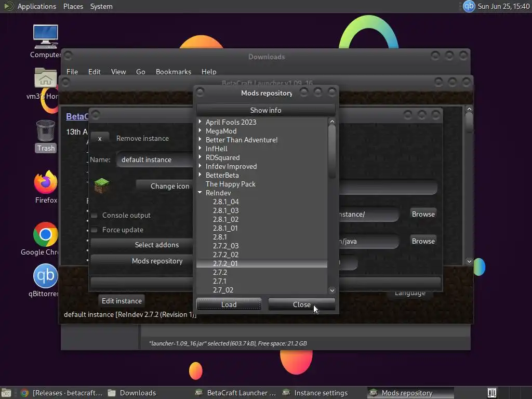This screenshot has height=399, width=532.
Task: Click the Change icon button
Action: pos(165,186)
